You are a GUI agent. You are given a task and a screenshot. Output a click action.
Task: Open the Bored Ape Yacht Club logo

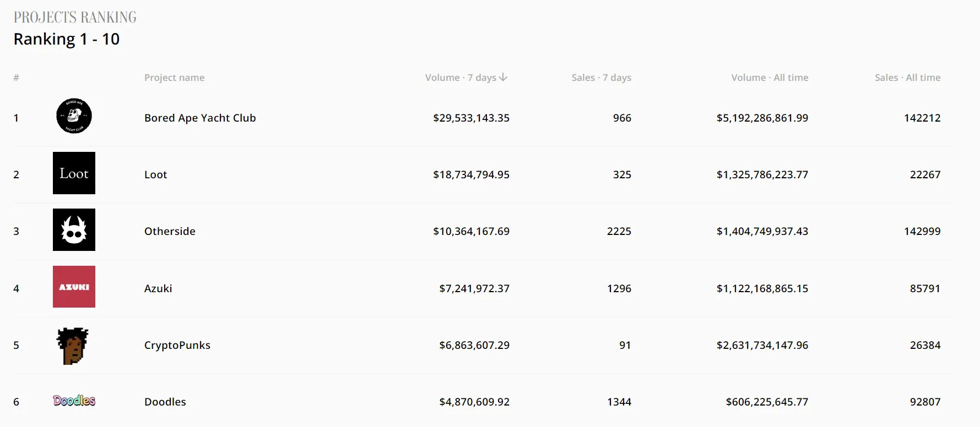(x=74, y=116)
